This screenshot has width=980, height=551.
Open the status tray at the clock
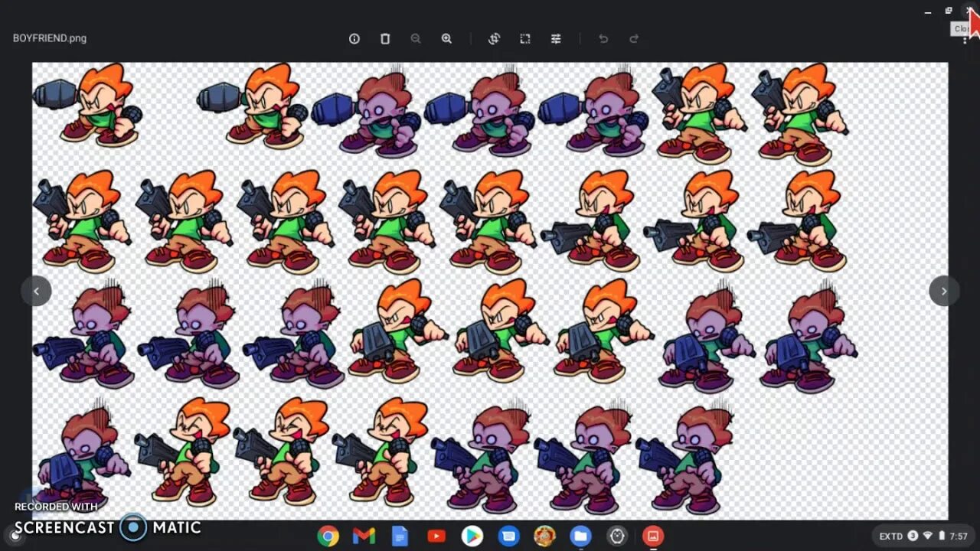click(x=959, y=536)
